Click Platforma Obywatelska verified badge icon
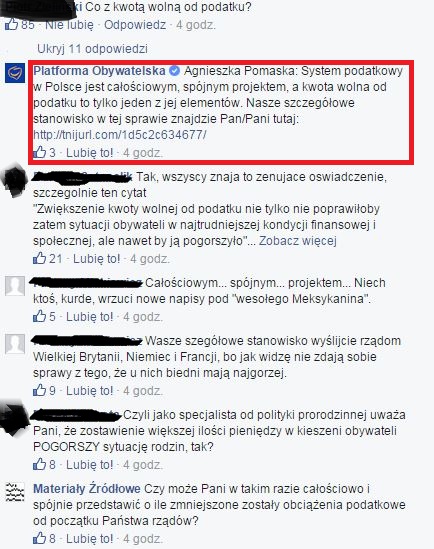 [x=174, y=71]
